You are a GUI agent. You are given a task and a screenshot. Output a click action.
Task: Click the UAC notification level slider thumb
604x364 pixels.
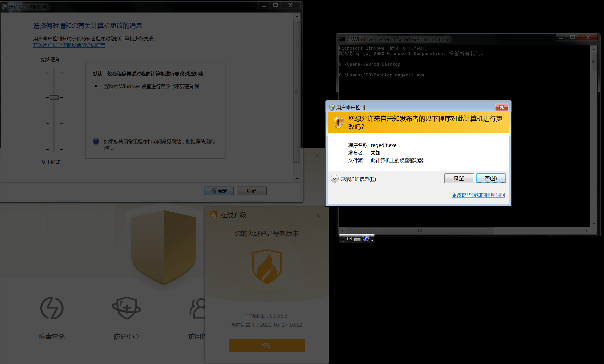click(54, 98)
